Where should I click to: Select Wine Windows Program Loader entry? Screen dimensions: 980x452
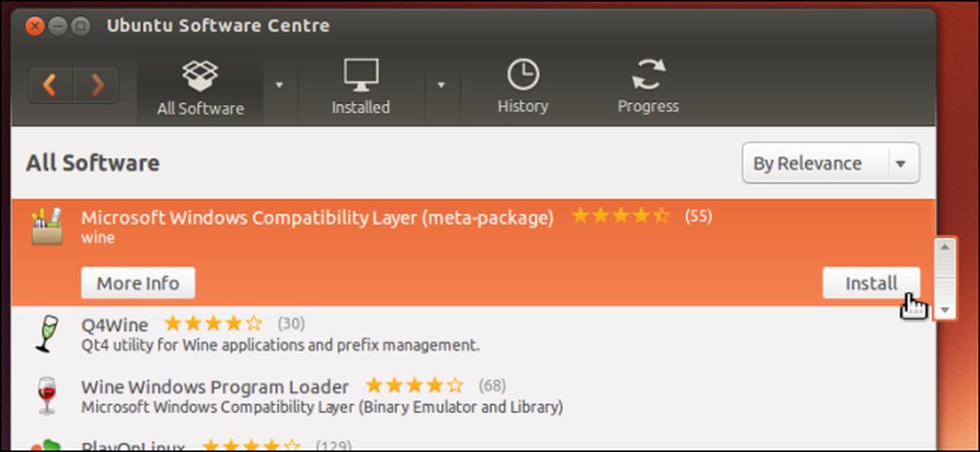click(473, 396)
